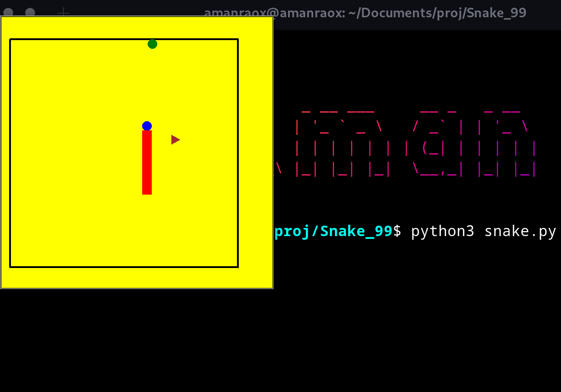The height and width of the screenshot is (392, 561).
Task: Click the second gray window control dot
Action: click(x=30, y=13)
